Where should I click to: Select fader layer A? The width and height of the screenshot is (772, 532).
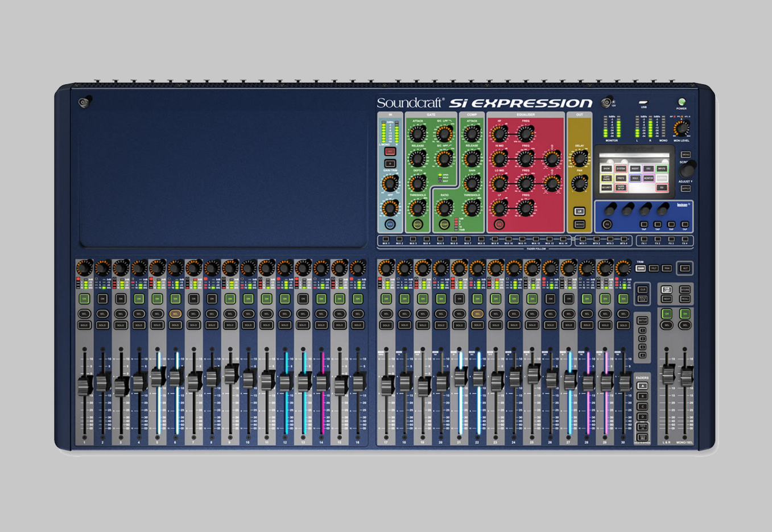642,386
